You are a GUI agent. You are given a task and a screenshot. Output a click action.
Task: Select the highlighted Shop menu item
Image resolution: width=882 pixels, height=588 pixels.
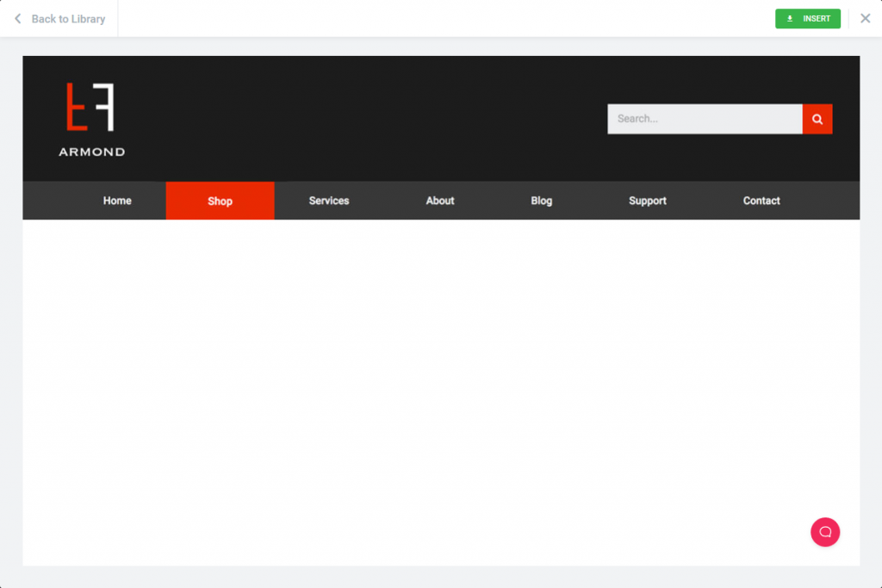tap(220, 201)
